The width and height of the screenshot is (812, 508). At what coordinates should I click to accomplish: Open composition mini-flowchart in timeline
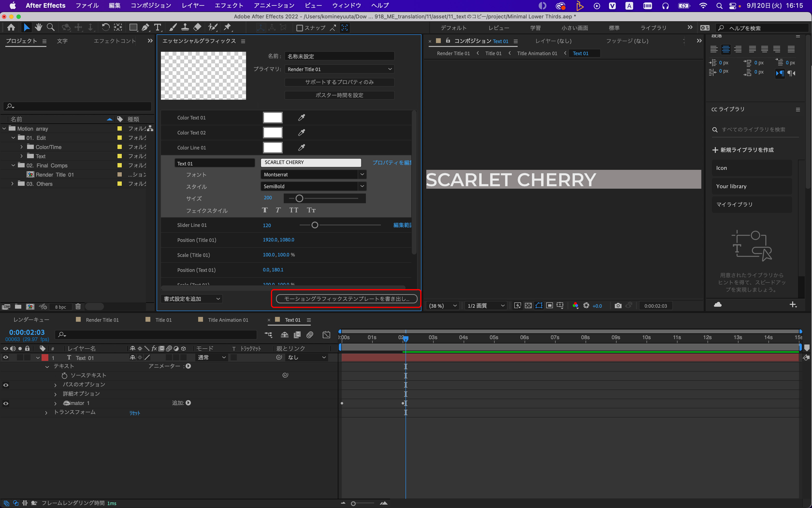268,335
